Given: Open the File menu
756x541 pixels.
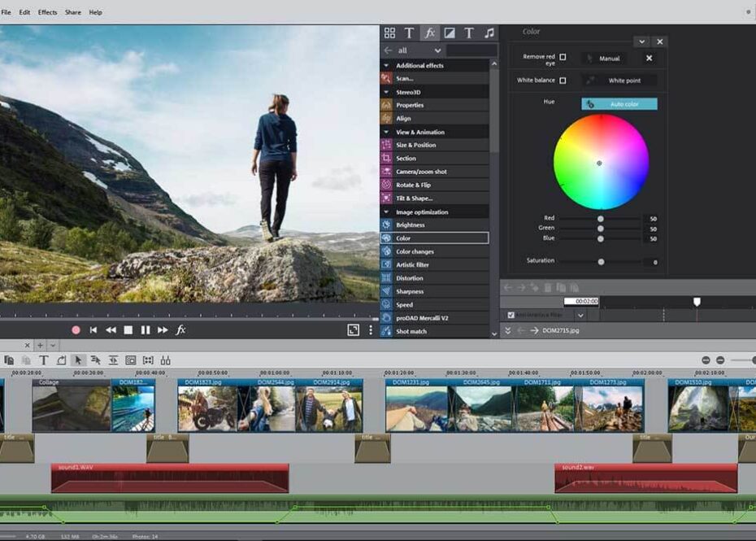Looking at the screenshot, I should point(7,12).
